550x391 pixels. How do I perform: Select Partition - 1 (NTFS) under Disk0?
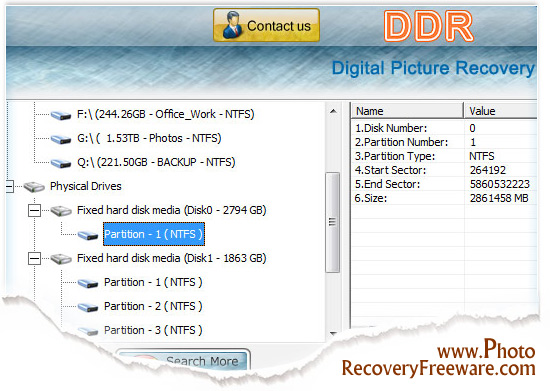click(154, 234)
